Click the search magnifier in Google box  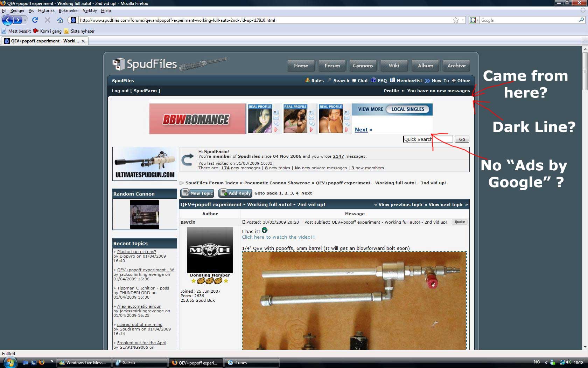581,20
